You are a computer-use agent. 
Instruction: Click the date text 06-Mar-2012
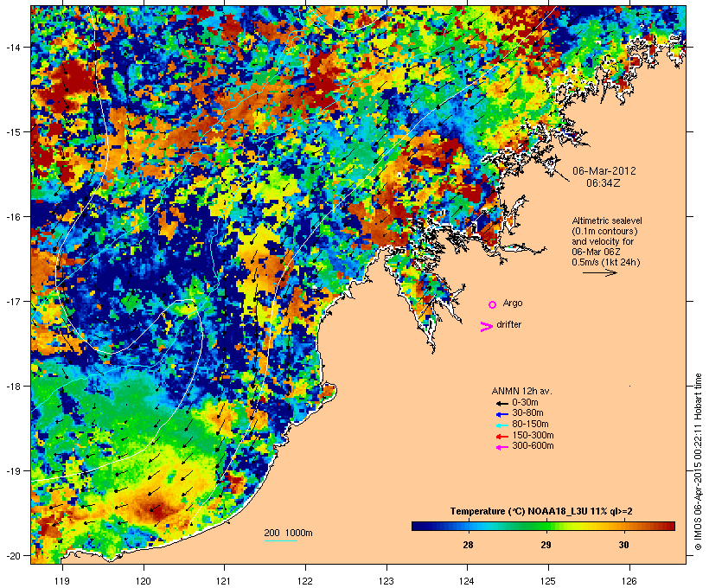tap(604, 171)
